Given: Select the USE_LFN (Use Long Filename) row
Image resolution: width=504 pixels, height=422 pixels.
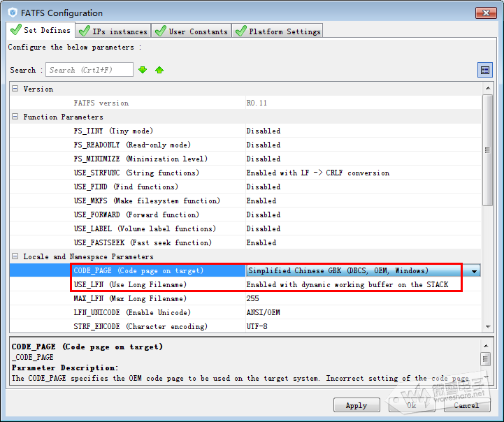Looking at the screenshot, I should [x=130, y=284].
